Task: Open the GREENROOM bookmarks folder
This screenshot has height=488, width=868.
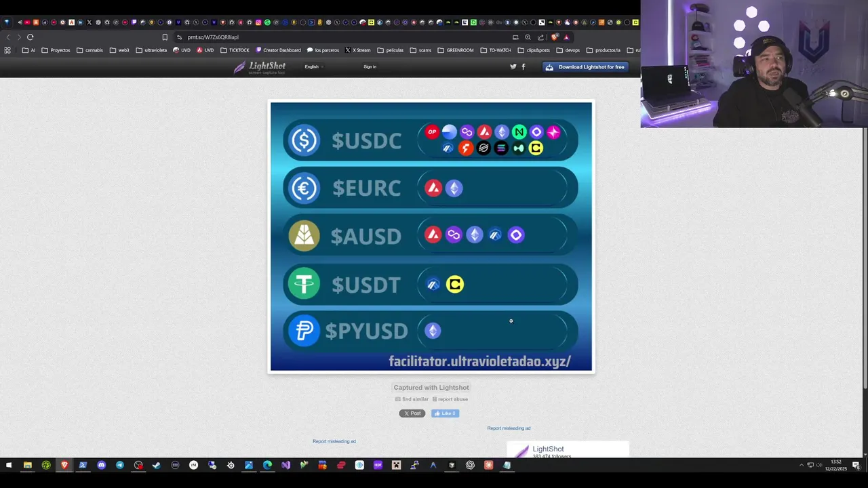Action: coord(456,50)
